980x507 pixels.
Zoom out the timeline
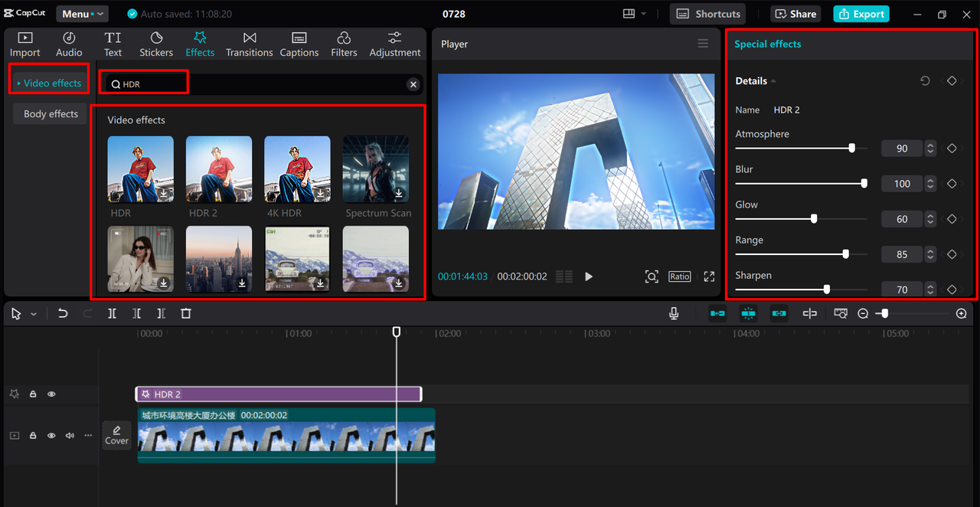[863, 313]
